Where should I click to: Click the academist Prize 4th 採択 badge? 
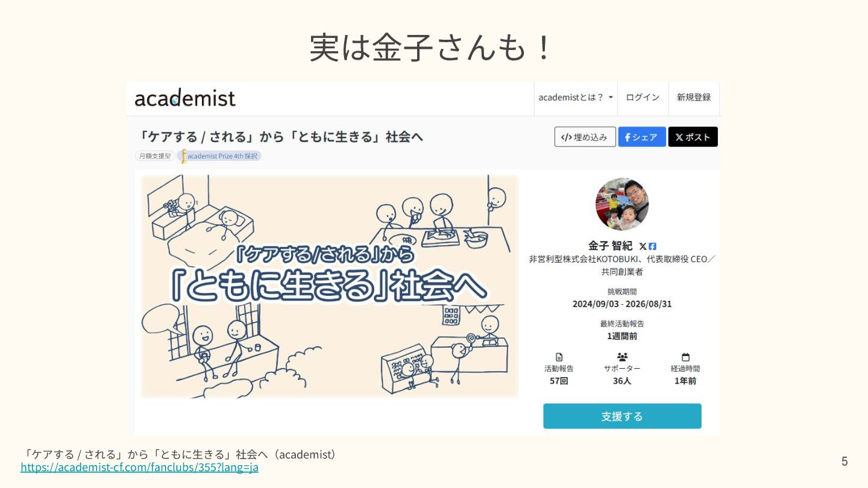(220, 156)
